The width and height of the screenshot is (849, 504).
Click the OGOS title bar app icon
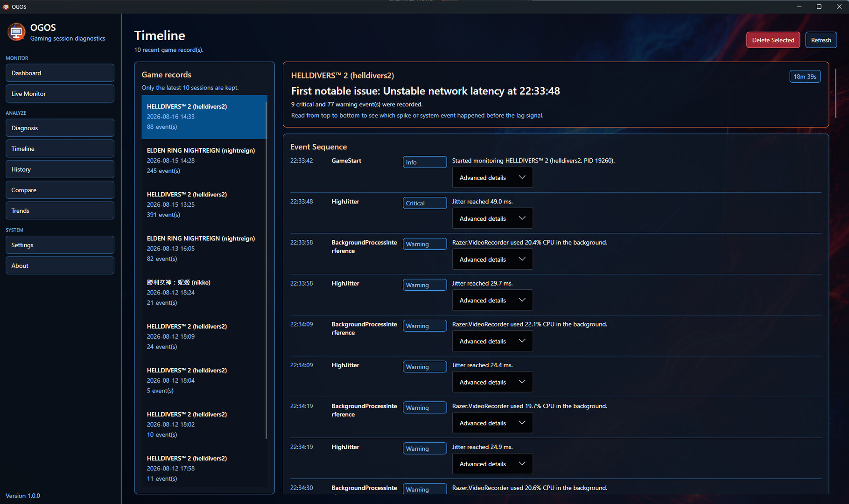tap(6, 7)
